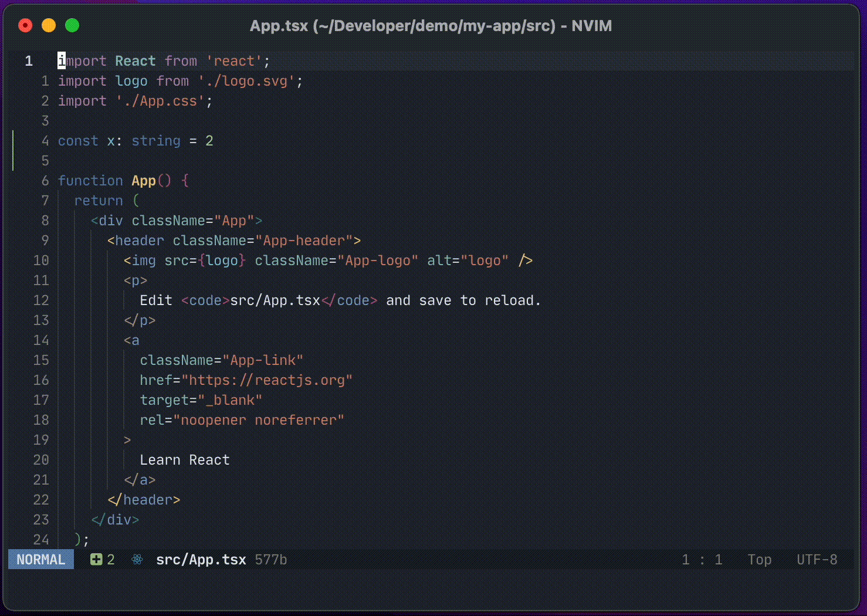The width and height of the screenshot is (867, 616).
Task: Click the closing </p> tag on line 13
Action: (140, 320)
